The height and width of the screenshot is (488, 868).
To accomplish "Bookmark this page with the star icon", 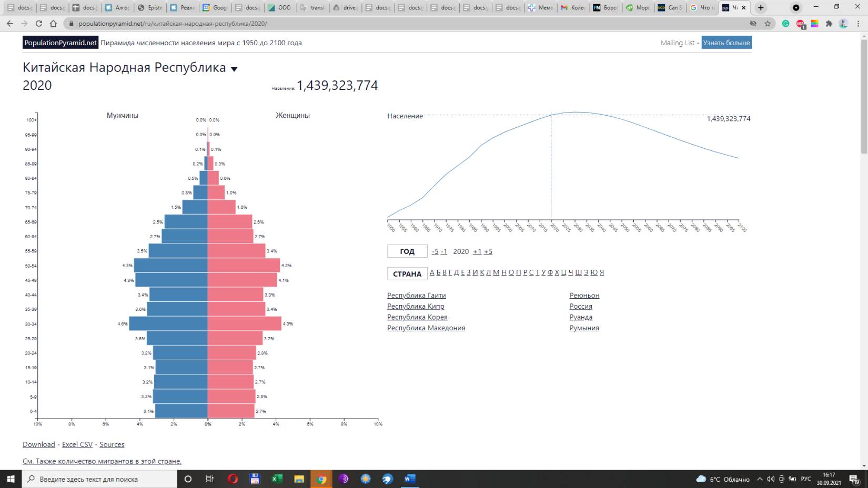I will (768, 24).
